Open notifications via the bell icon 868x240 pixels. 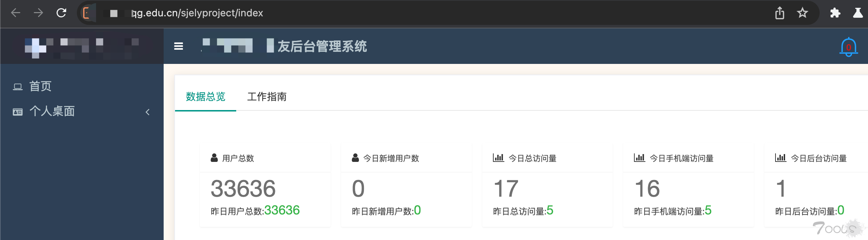(x=848, y=47)
